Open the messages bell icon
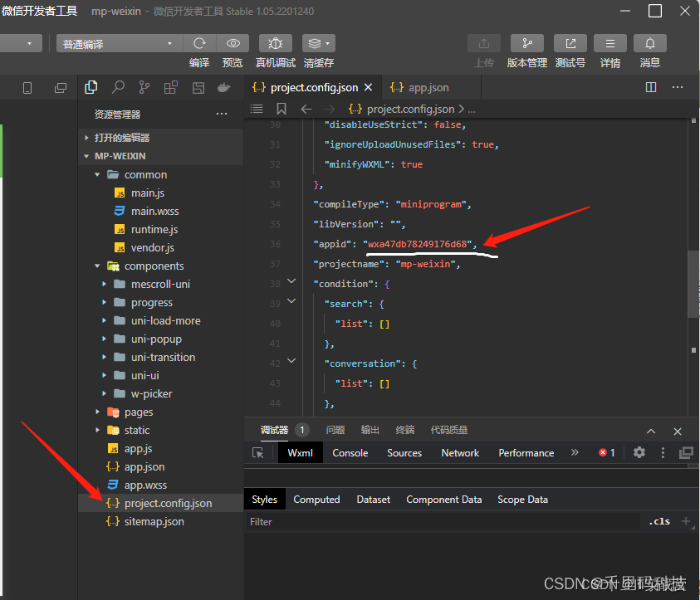 tap(650, 43)
